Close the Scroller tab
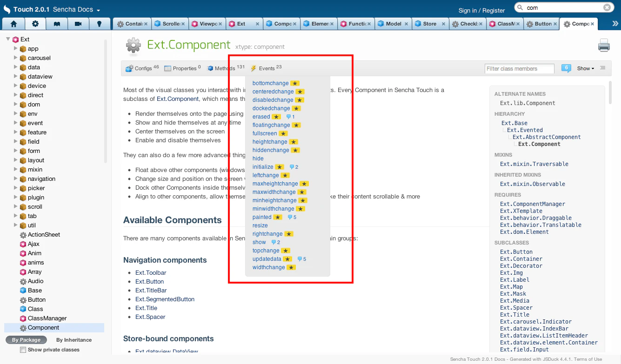Screen dimensions: 621x364 click(183, 24)
